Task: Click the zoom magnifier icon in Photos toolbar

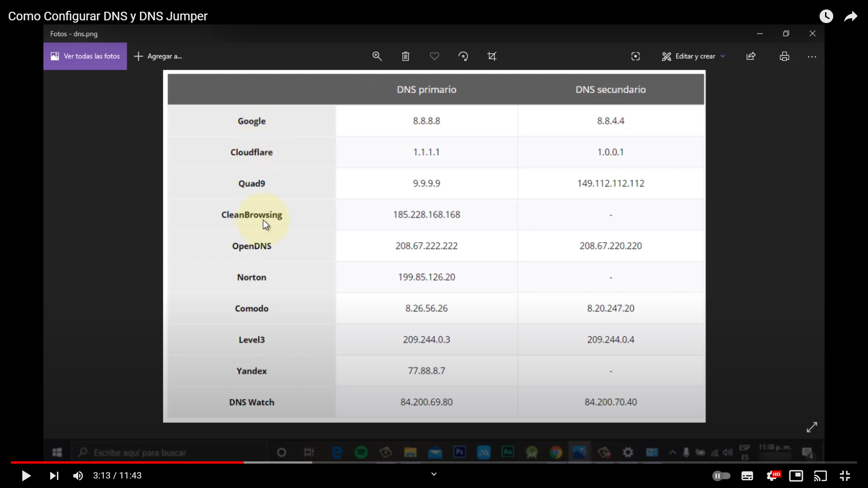Action: (x=377, y=56)
